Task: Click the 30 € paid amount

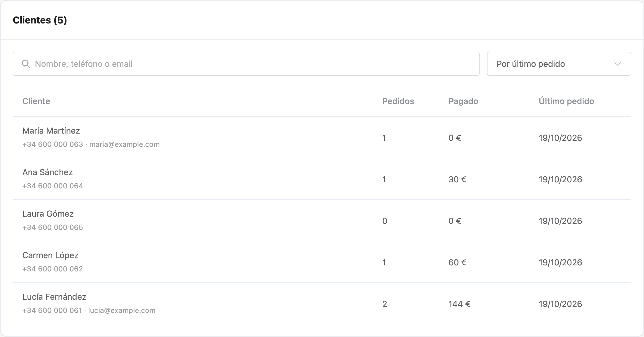Action: coord(457,179)
